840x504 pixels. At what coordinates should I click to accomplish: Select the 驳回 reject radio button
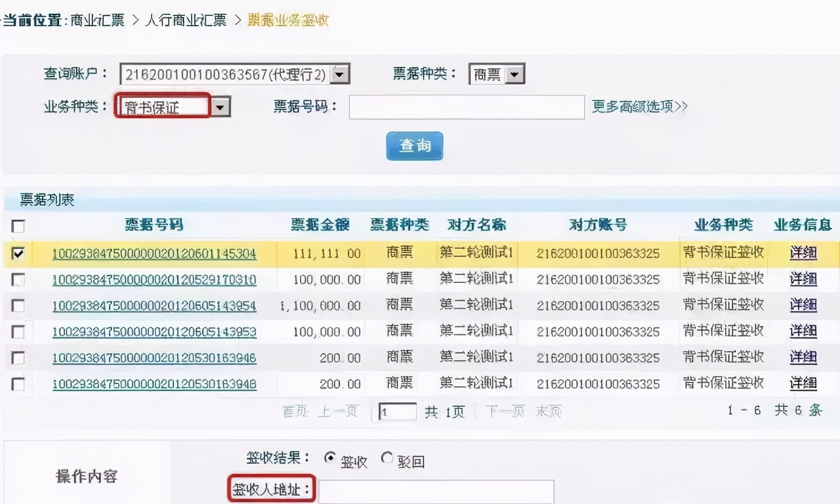[x=387, y=459]
